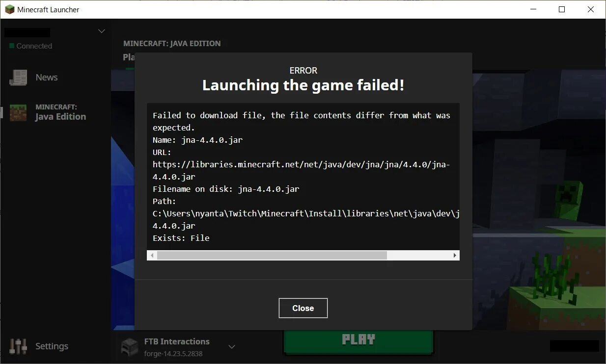606x364 pixels.
Task: Maximize the Minecraft Launcher window
Action: tap(562, 9)
